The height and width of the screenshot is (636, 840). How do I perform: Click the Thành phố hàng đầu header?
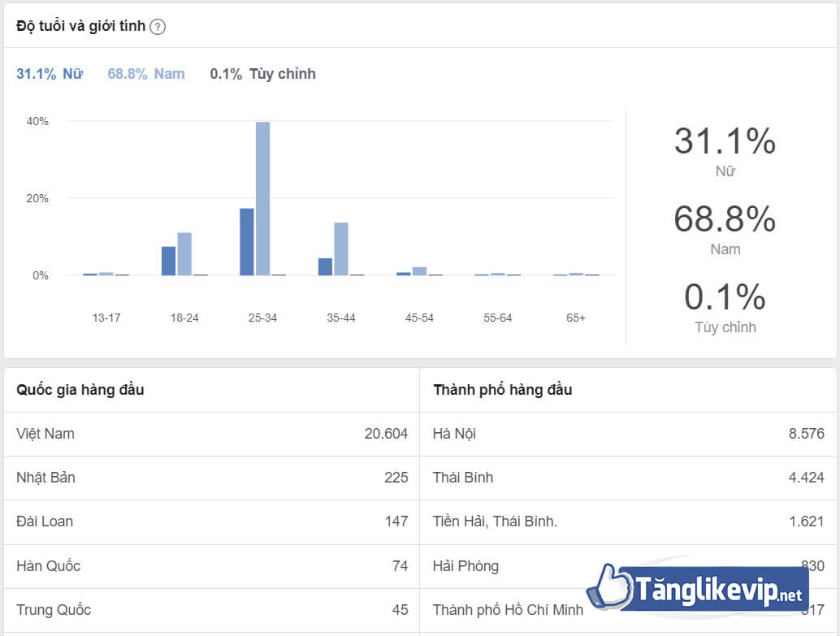click(502, 390)
